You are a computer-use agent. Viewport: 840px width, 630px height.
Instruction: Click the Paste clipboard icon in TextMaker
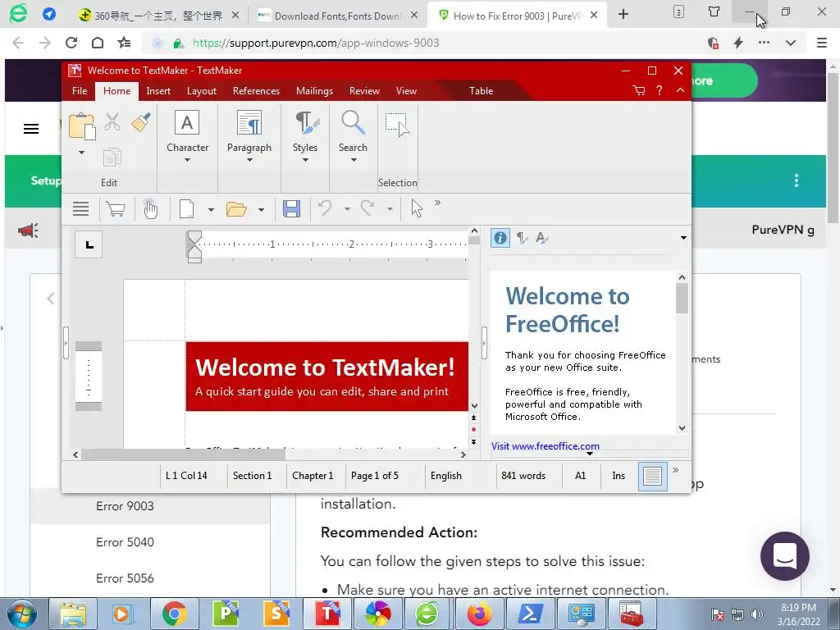tap(82, 126)
